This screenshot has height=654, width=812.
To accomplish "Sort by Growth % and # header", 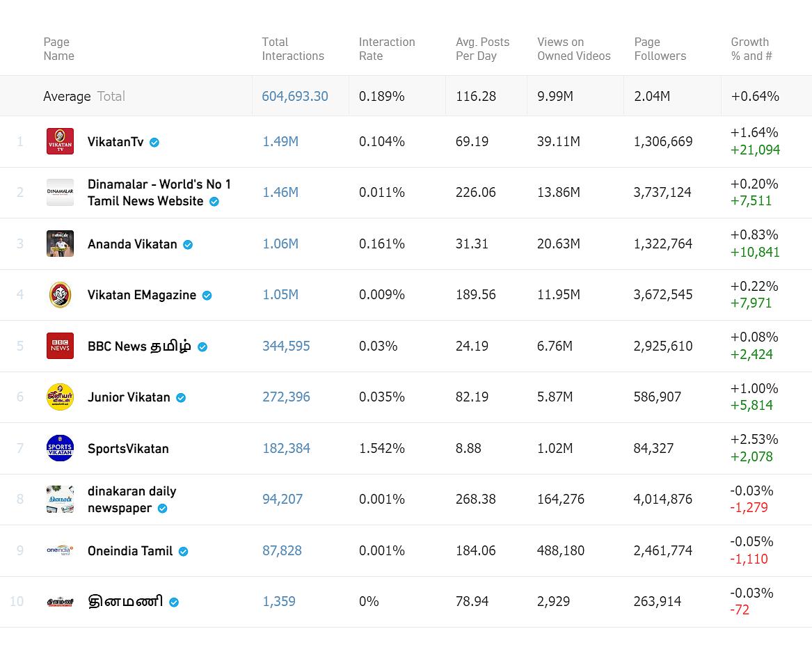I will click(x=751, y=49).
